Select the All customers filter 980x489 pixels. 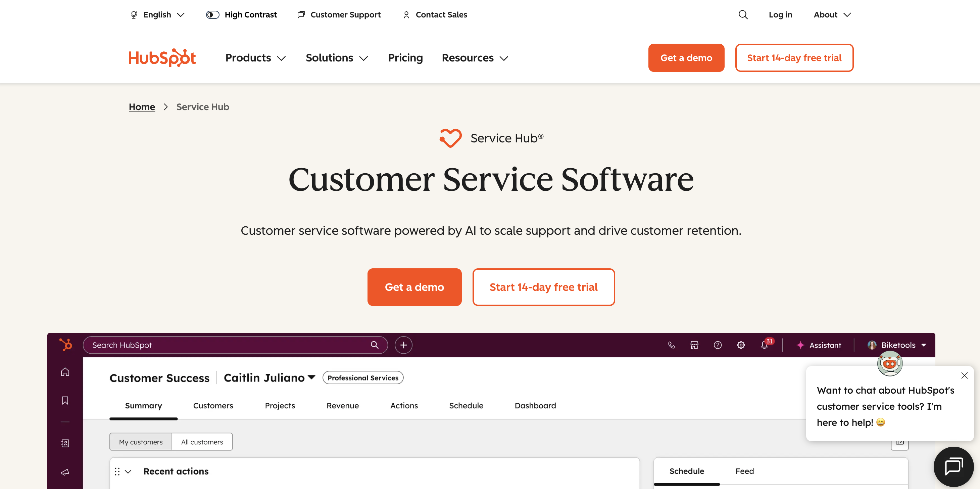pos(202,442)
